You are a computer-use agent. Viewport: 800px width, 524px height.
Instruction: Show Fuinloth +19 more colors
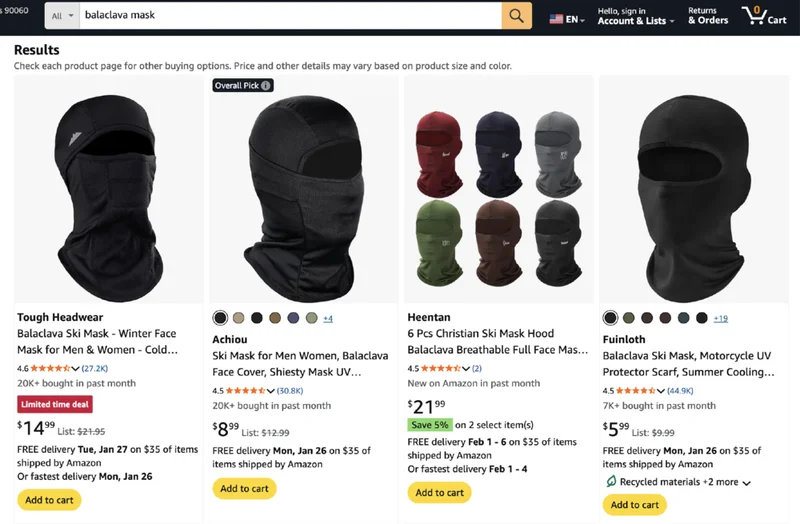point(720,318)
